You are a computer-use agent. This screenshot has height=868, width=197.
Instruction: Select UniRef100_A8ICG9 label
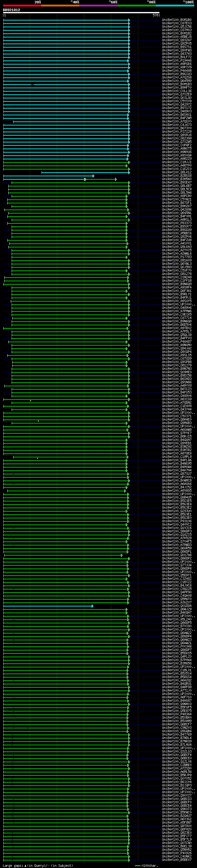pos(177,399)
